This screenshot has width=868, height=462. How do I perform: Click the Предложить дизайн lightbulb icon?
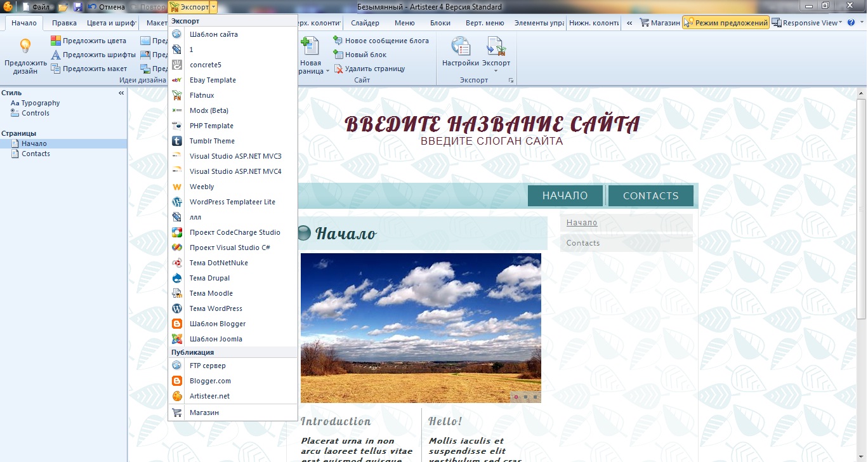pos(25,47)
